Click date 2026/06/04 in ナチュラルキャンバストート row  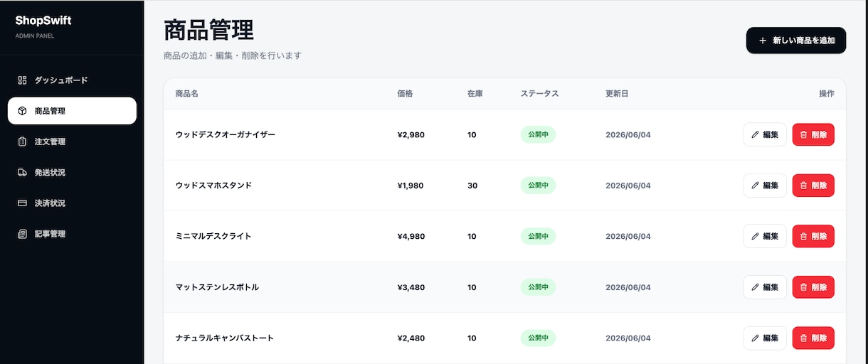pyautogui.click(x=628, y=338)
